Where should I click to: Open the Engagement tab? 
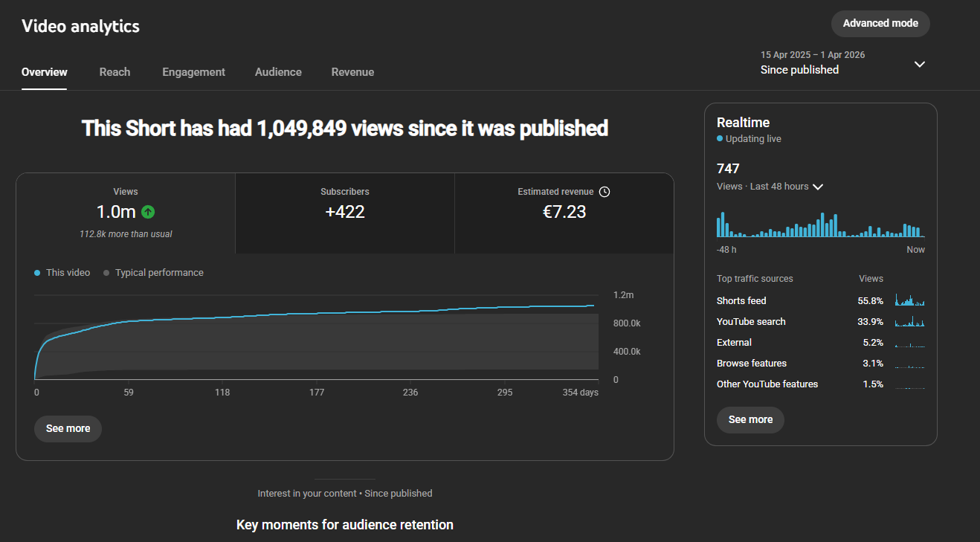tap(193, 72)
